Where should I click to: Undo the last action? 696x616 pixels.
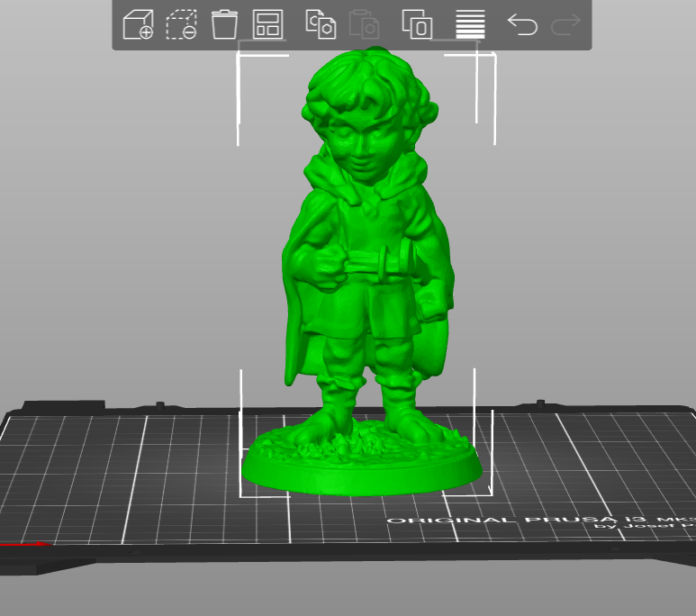click(522, 24)
